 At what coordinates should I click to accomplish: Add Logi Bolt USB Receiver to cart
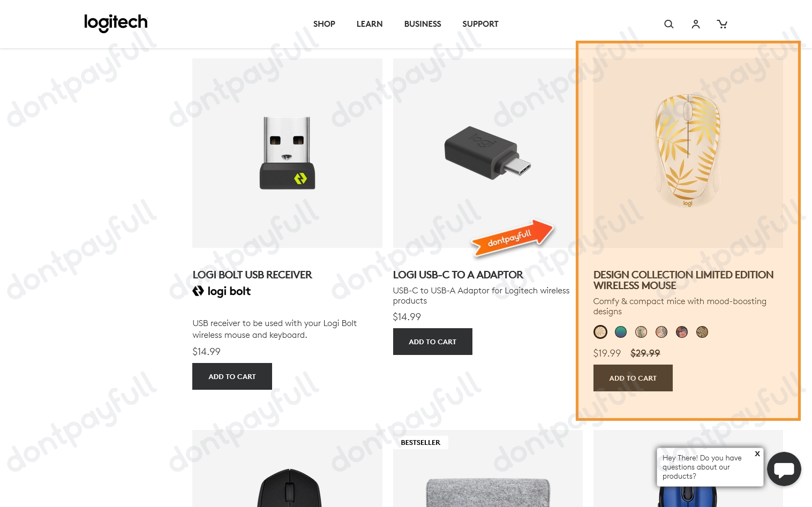(x=232, y=376)
